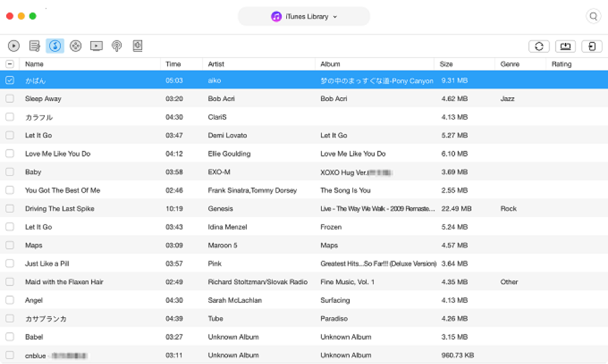The width and height of the screenshot is (608, 364).
Task: Click the refresh button
Action: pos(539,46)
